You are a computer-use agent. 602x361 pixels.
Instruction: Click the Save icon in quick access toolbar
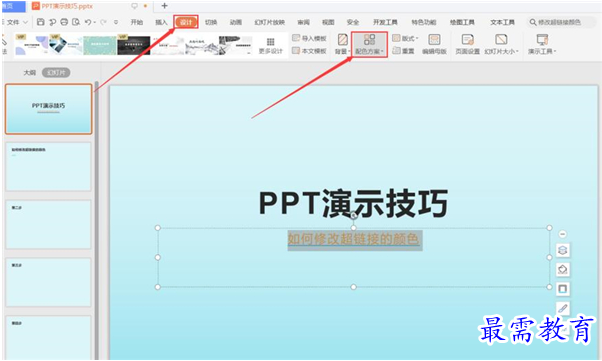(40, 22)
